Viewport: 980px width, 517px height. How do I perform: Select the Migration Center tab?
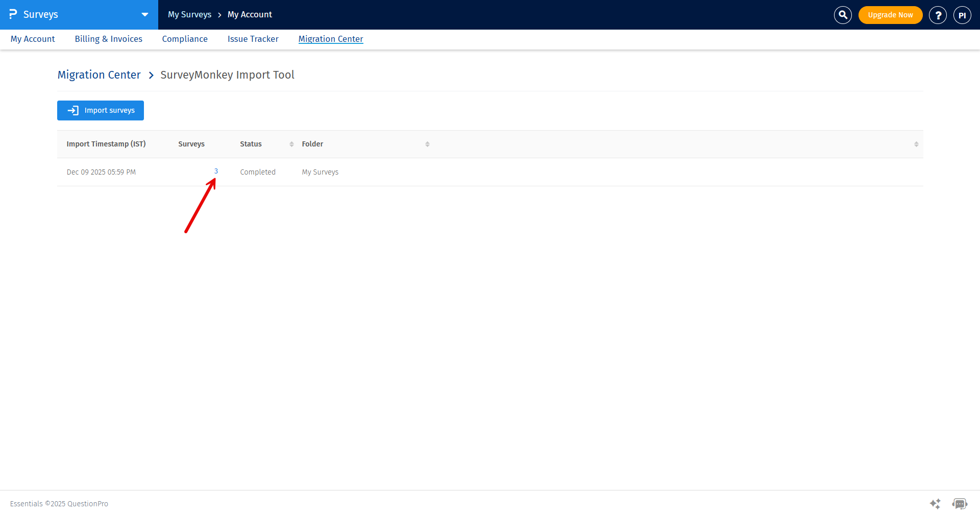click(x=331, y=39)
